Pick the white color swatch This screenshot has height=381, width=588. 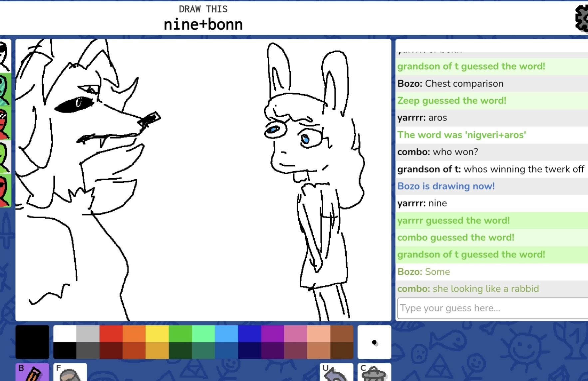point(65,334)
